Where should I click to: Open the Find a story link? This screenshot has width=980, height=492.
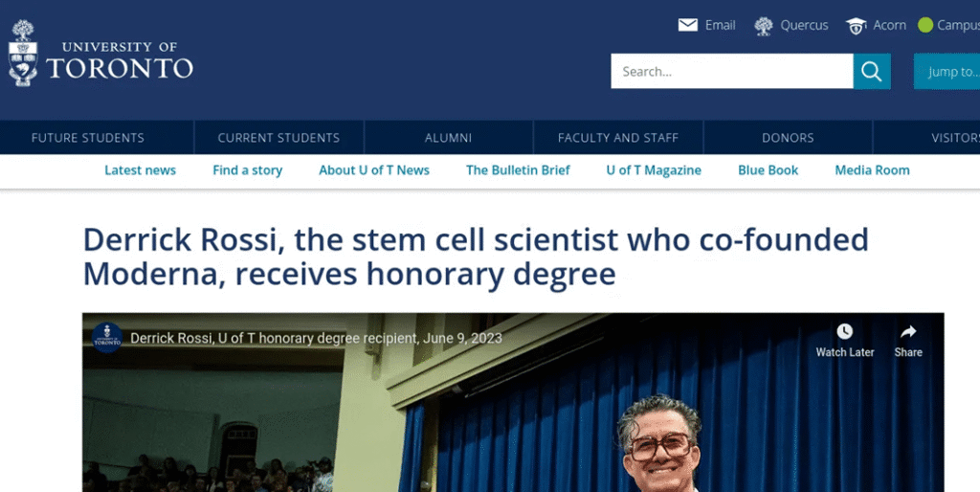(x=248, y=170)
